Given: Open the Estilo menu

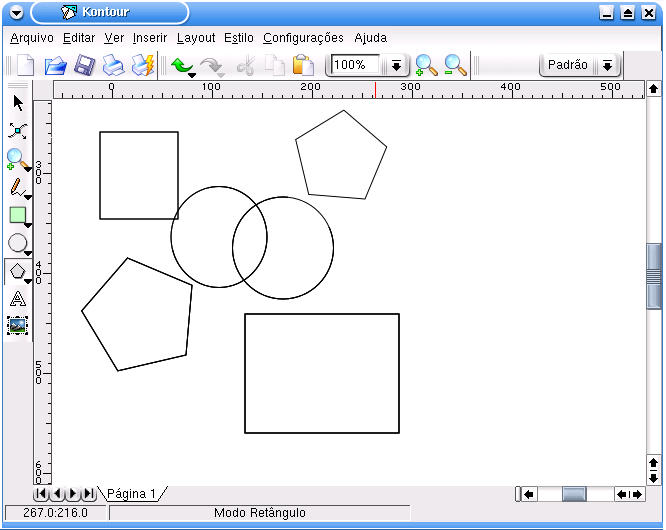Looking at the screenshot, I should click(x=239, y=38).
